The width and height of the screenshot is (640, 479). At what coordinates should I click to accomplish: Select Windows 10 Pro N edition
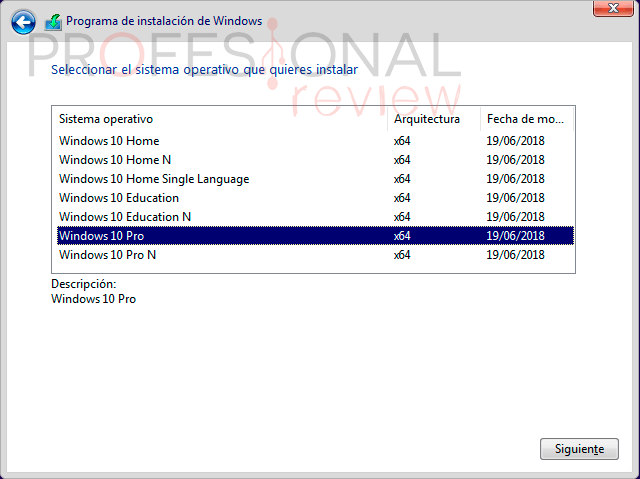click(x=107, y=255)
